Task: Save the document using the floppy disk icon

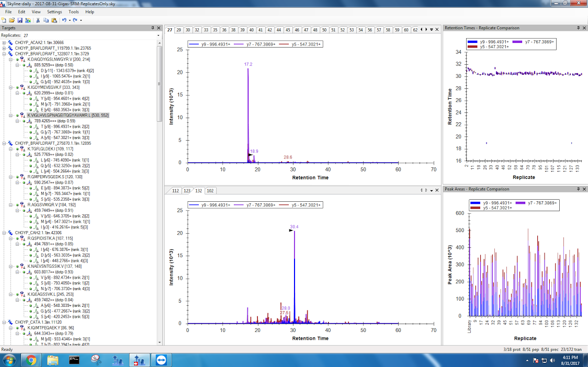Action: (x=19, y=20)
